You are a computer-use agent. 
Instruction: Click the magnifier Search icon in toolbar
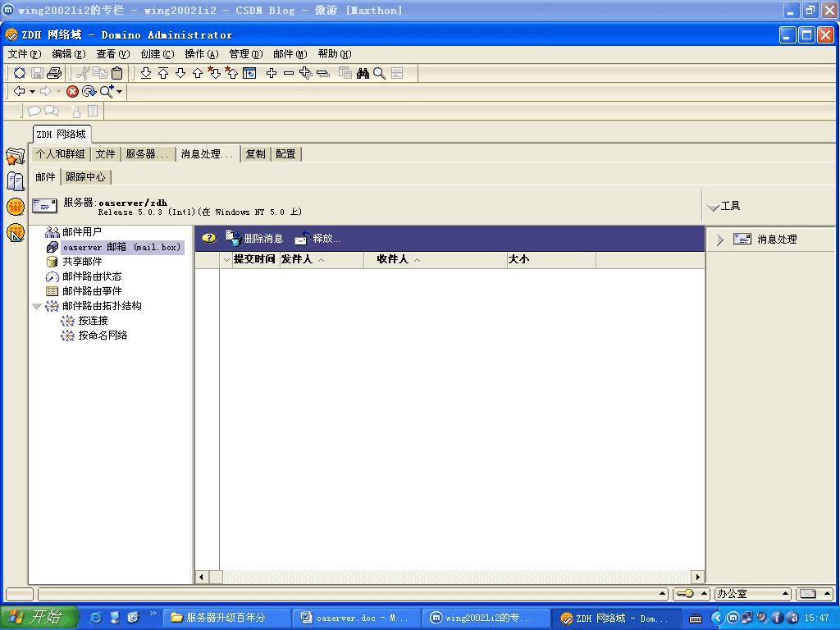click(x=379, y=73)
